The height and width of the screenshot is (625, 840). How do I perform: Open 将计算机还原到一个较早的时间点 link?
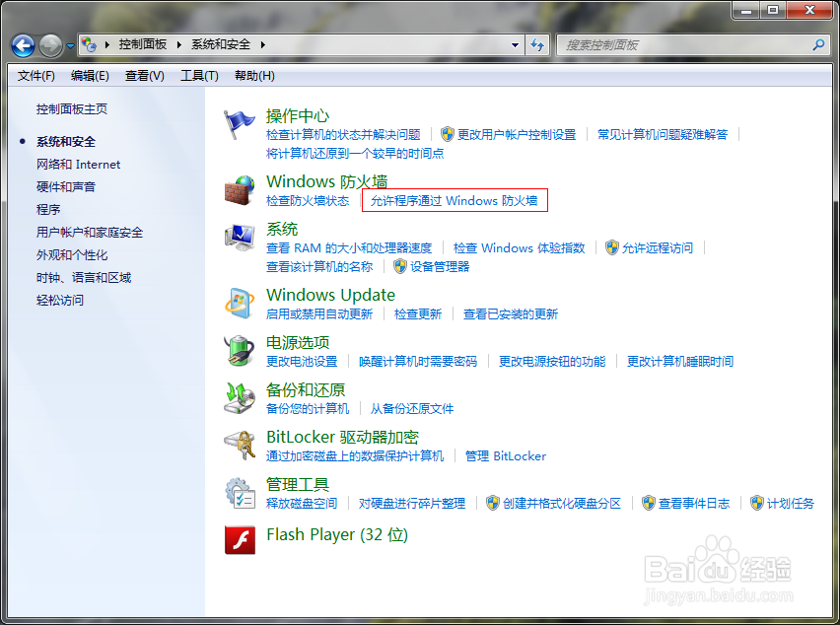(x=355, y=153)
